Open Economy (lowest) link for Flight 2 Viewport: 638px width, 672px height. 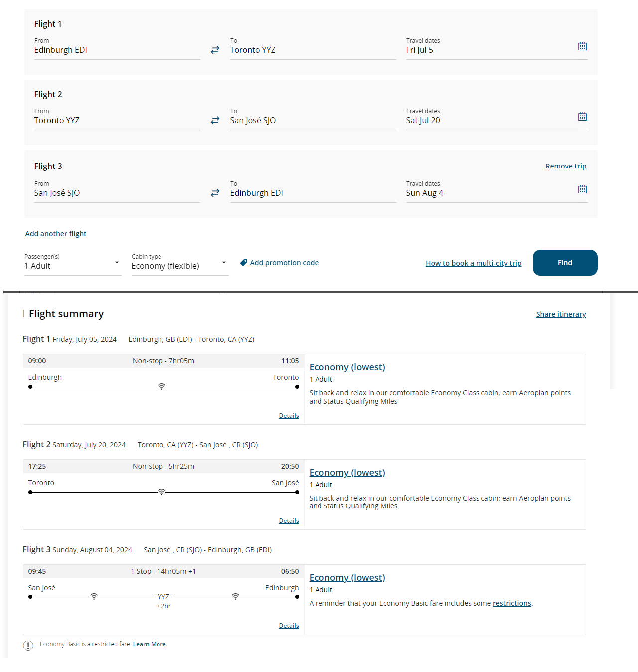(347, 472)
